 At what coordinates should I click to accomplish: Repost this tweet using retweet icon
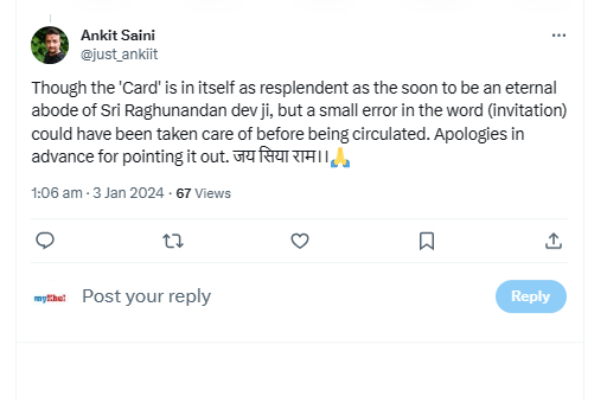(172, 241)
